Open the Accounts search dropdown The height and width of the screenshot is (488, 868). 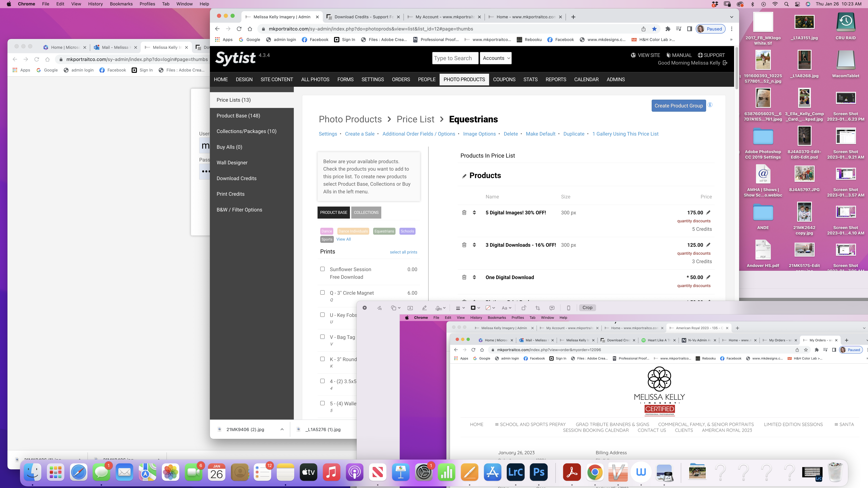(x=496, y=58)
